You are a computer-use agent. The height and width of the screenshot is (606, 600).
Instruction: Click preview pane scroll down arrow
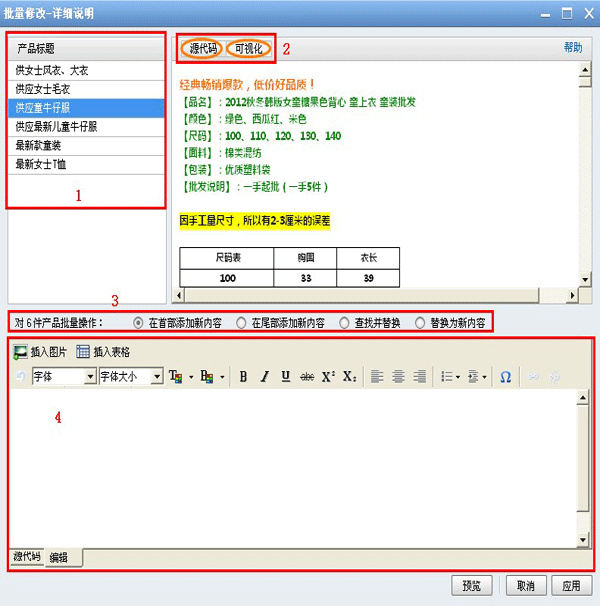tap(585, 279)
